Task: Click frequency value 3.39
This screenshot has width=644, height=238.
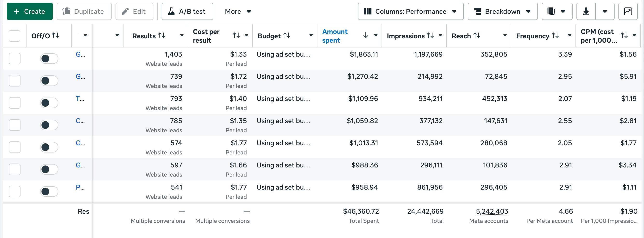Action: 565,54
